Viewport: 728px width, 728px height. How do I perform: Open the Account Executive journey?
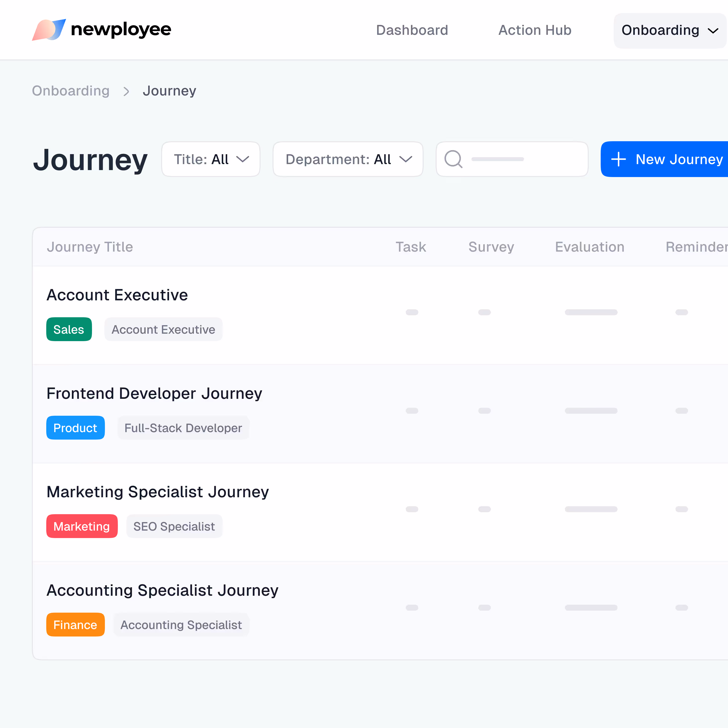click(117, 295)
